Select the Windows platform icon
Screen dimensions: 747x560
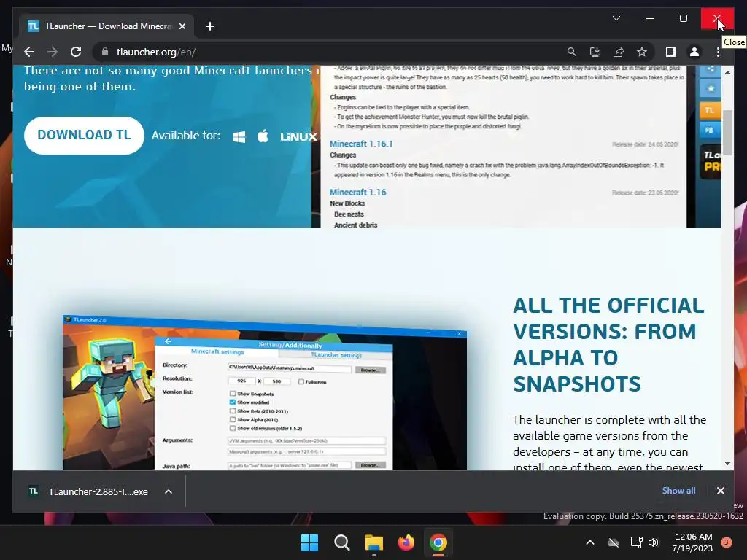(x=239, y=136)
